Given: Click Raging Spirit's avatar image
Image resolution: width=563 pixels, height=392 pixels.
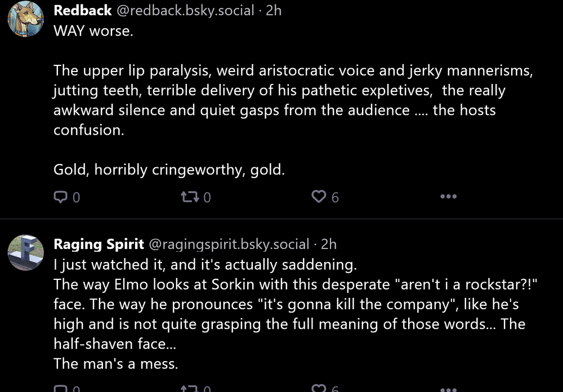Looking at the screenshot, I should [x=26, y=253].
